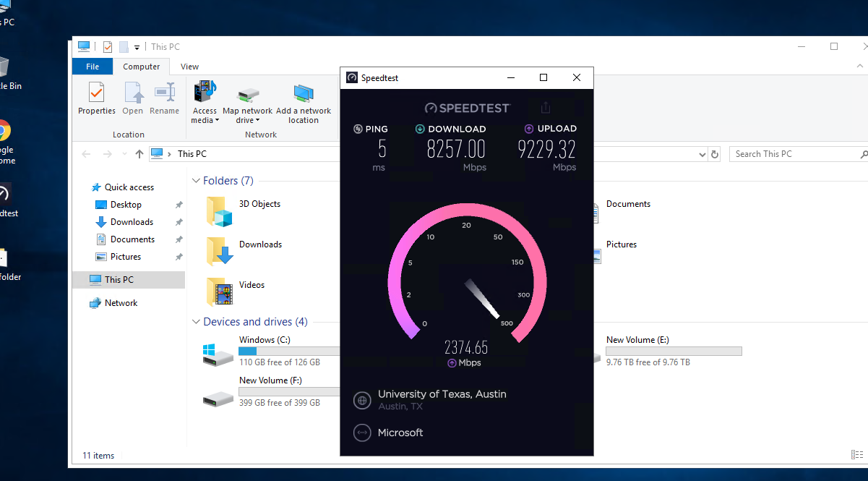Collapse the Devices and drives group
Viewport: 868px width, 481px height.
[x=195, y=322]
